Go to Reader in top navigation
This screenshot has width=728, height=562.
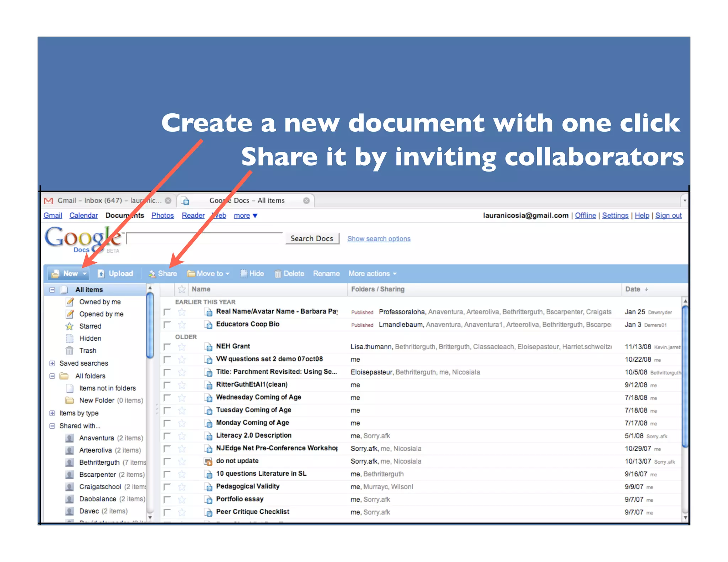point(193,216)
